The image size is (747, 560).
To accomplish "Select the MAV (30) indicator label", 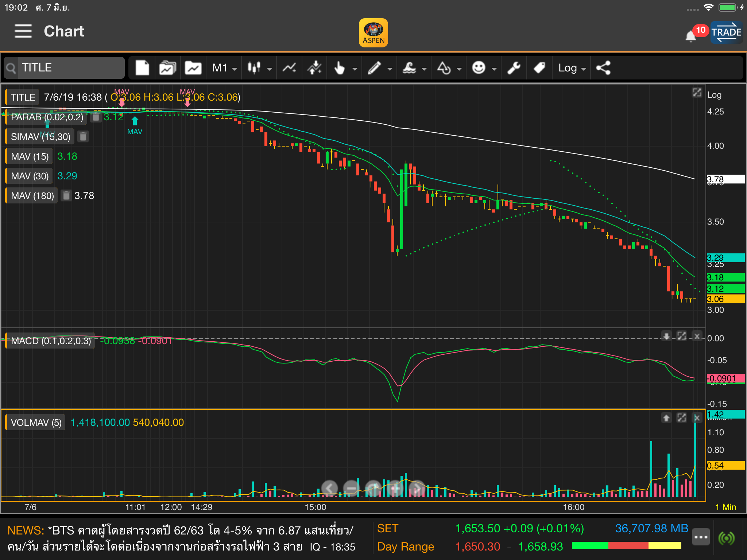I will point(30,176).
